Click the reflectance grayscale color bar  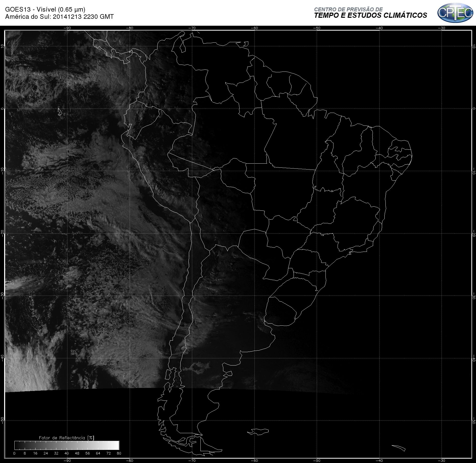pos(67,445)
